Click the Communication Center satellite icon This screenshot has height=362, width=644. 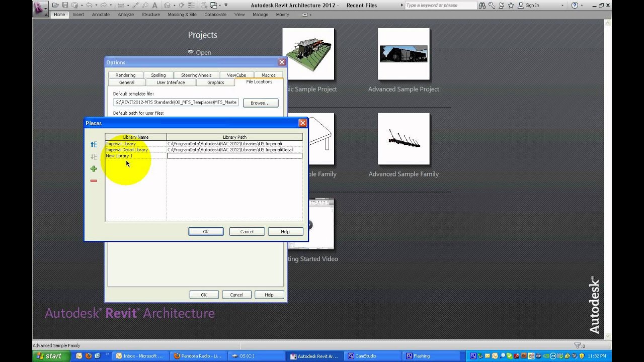coord(501,5)
